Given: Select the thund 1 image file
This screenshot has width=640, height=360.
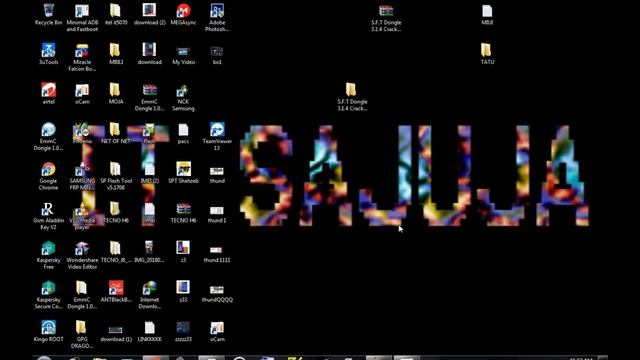Looking at the screenshot, I should pyautogui.click(x=217, y=210).
